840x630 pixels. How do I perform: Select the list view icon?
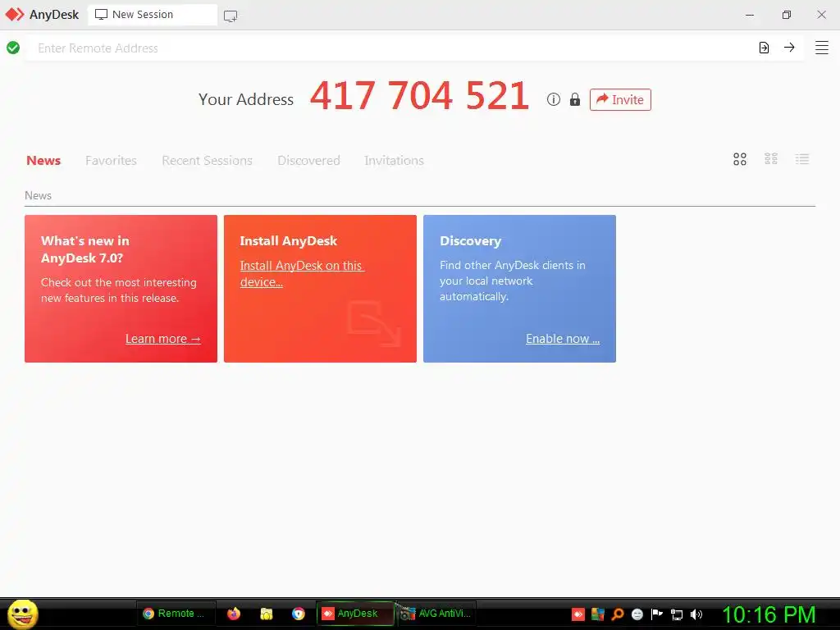click(802, 158)
